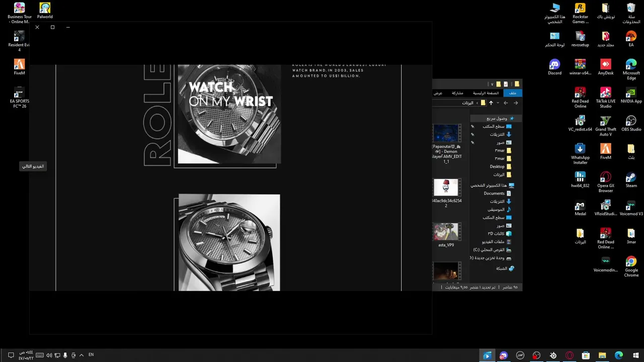Open the Recycle Bin desktop icon

[x=631, y=13]
